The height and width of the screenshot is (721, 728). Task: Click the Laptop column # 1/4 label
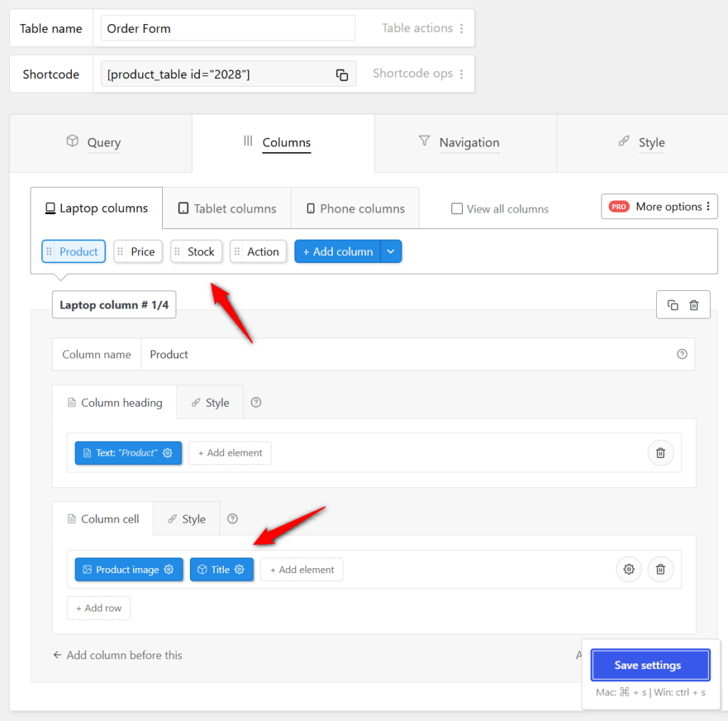coord(114,305)
